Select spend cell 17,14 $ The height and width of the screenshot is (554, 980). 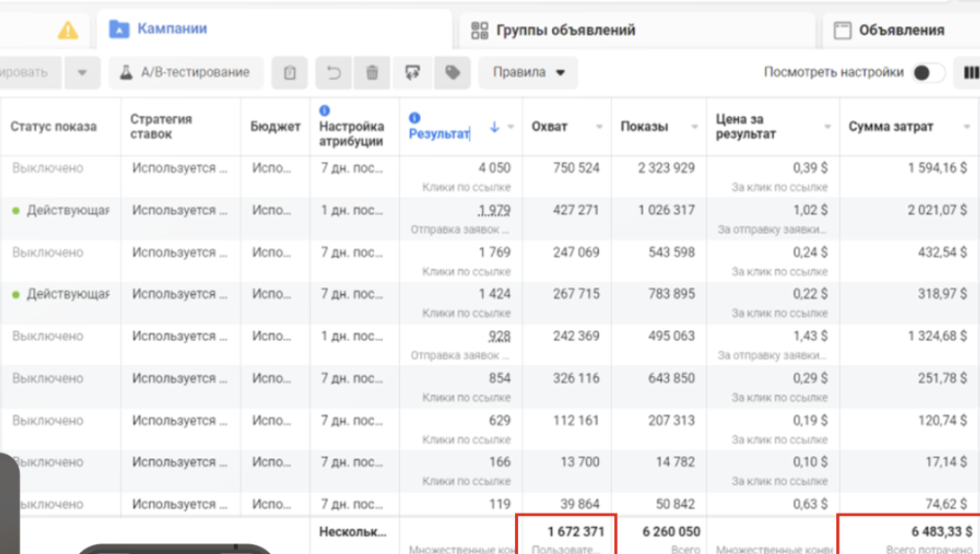point(946,462)
